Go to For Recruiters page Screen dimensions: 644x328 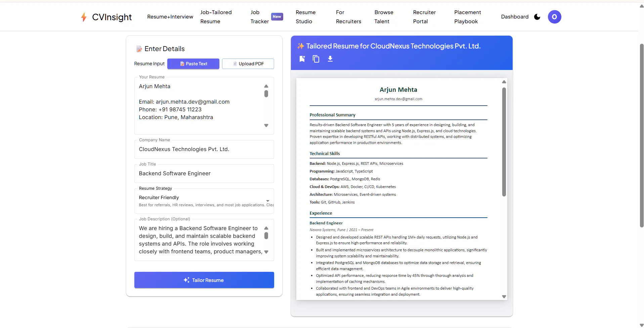[x=348, y=17]
